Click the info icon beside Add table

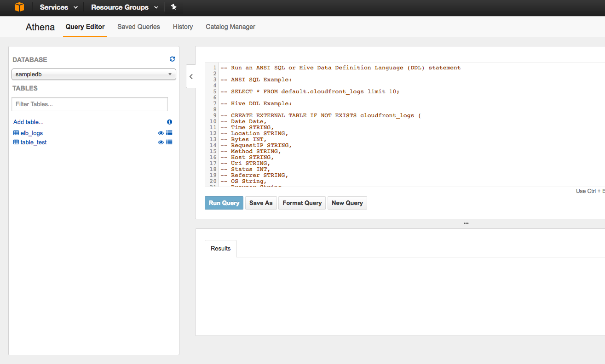click(169, 122)
